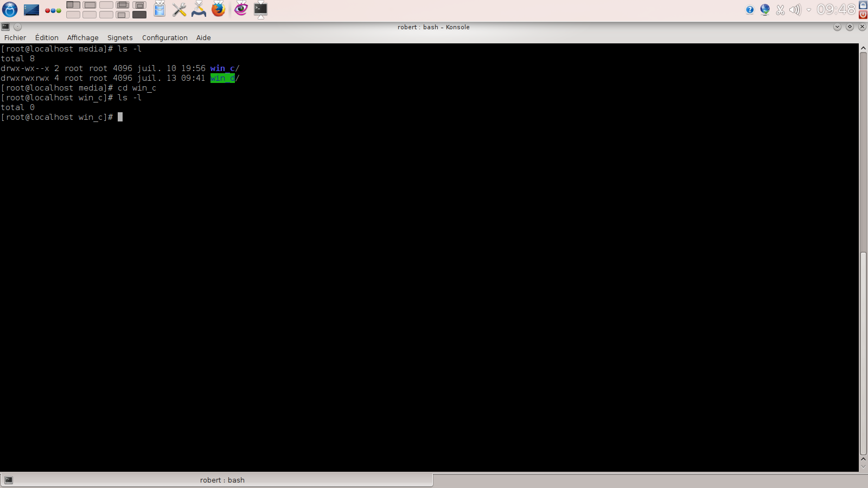The image size is (868, 488).
Task: Open the volume speaker tray icon
Action: coord(795,10)
